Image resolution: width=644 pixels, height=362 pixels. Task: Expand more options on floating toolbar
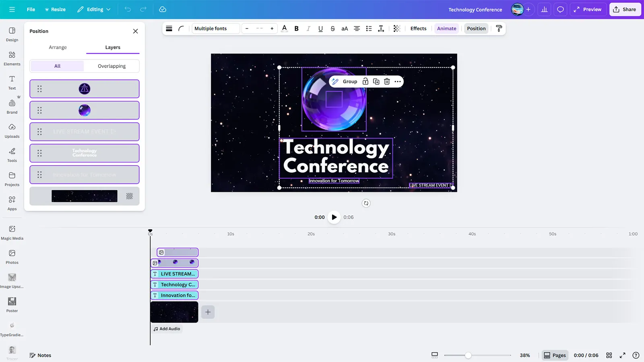[x=398, y=82]
